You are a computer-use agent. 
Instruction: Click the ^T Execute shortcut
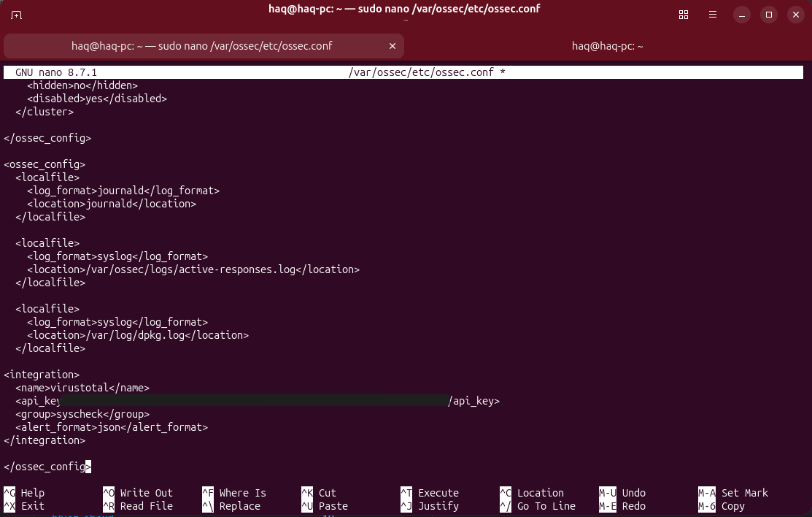[430, 493]
